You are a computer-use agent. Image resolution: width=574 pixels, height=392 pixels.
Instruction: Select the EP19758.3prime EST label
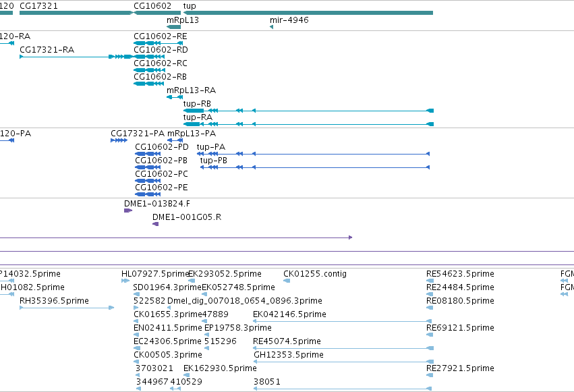tap(238, 329)
